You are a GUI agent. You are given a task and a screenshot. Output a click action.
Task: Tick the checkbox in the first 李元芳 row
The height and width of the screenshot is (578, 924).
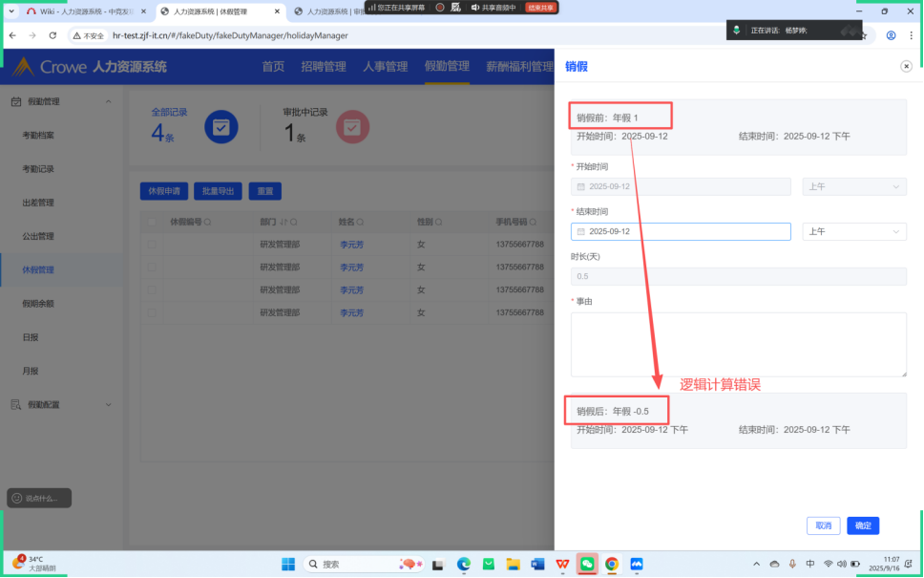(x=152, y=245)
